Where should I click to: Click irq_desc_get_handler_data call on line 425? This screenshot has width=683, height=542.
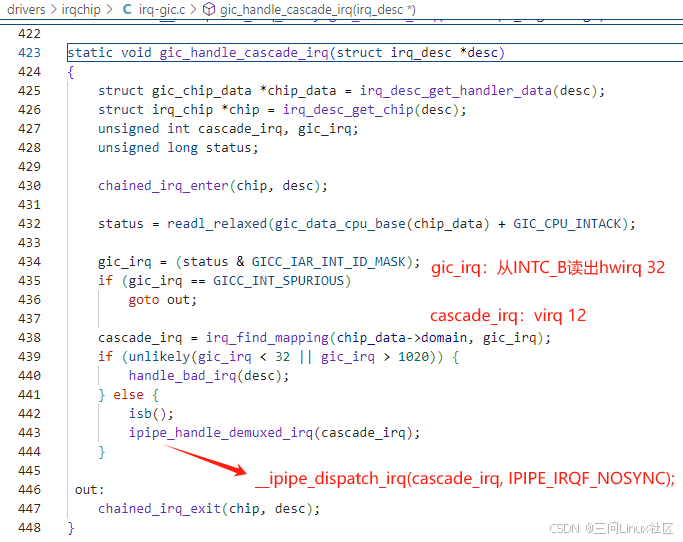(x=456, y=91)
